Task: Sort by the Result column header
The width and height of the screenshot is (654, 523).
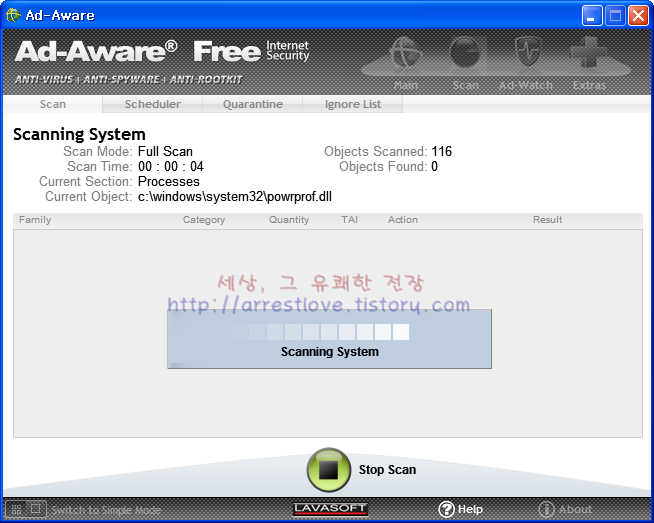Action: coord(548,220)
